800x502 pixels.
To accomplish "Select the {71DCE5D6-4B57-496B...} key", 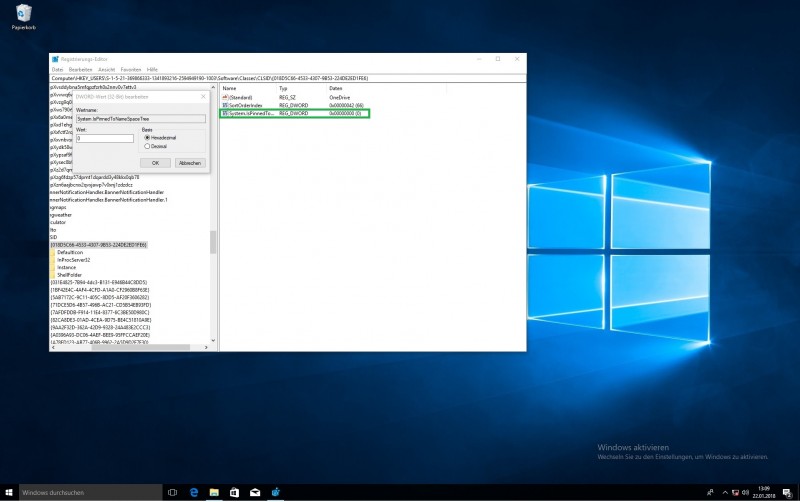I will click(x=101, y=305).
